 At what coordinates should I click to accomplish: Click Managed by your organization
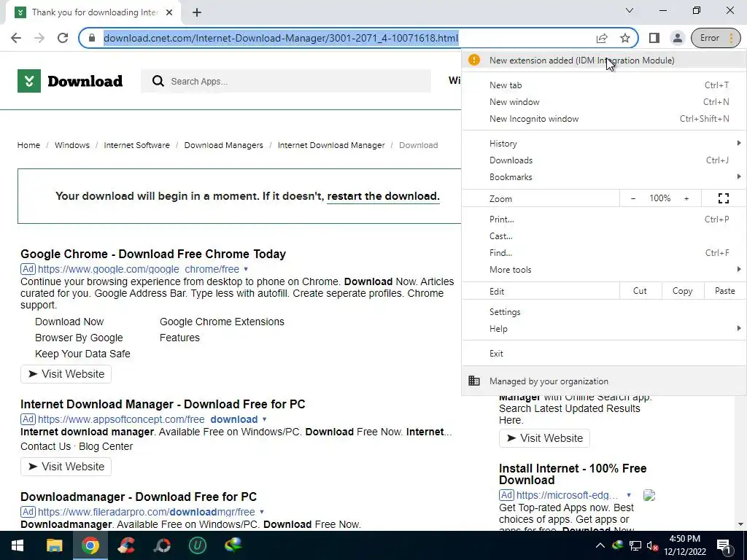[x=603, y=381]
